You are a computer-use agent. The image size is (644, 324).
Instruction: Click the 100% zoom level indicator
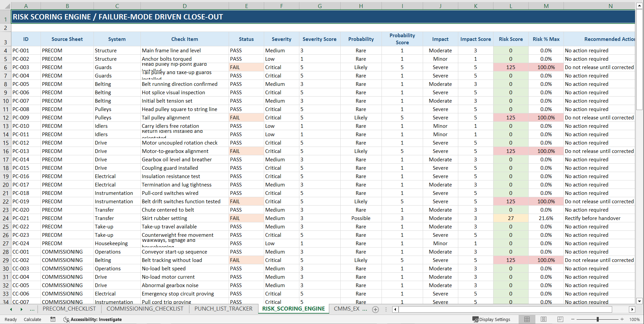point(634,319)
